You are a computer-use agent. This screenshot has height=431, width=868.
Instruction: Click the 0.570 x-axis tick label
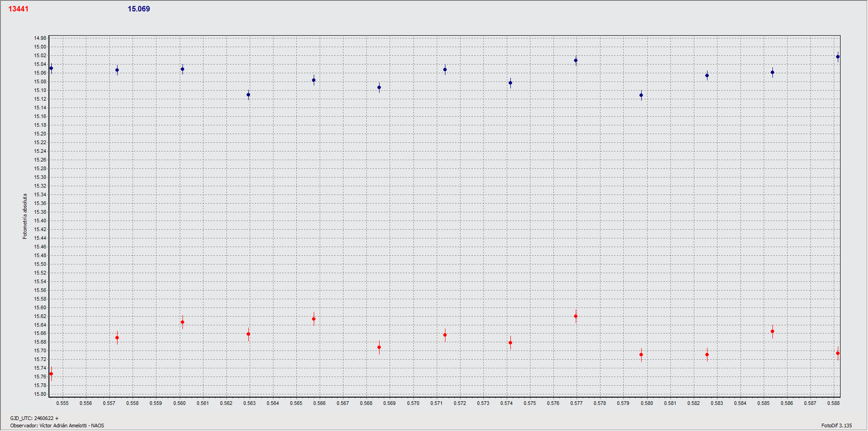coord(413,403)
